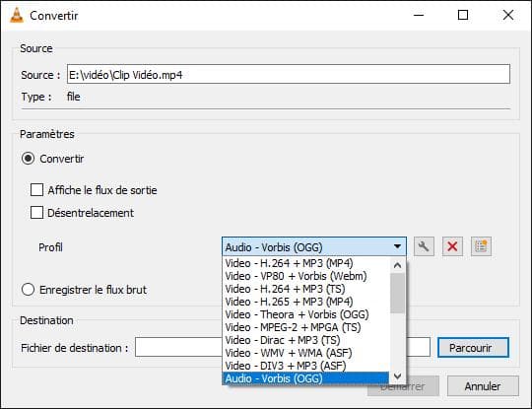Close the Convertir dialog
The image size is (532, 409).
click(x=508, y=15)
